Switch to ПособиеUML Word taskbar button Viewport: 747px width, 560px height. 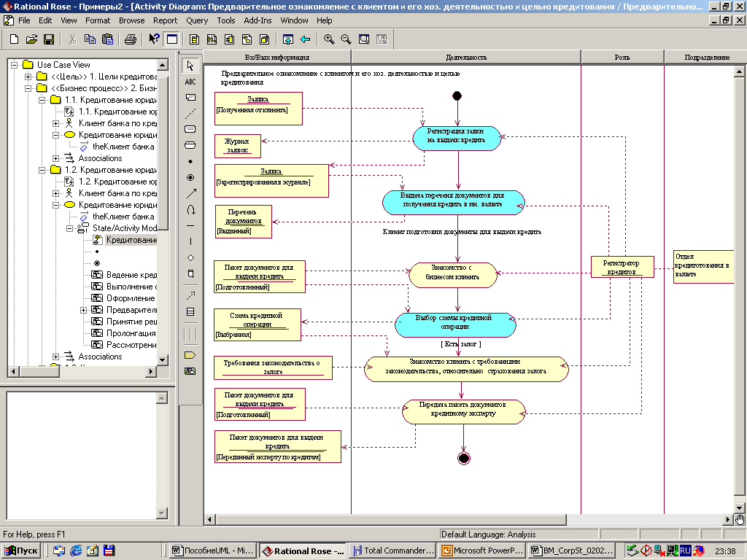pos(212,551)
